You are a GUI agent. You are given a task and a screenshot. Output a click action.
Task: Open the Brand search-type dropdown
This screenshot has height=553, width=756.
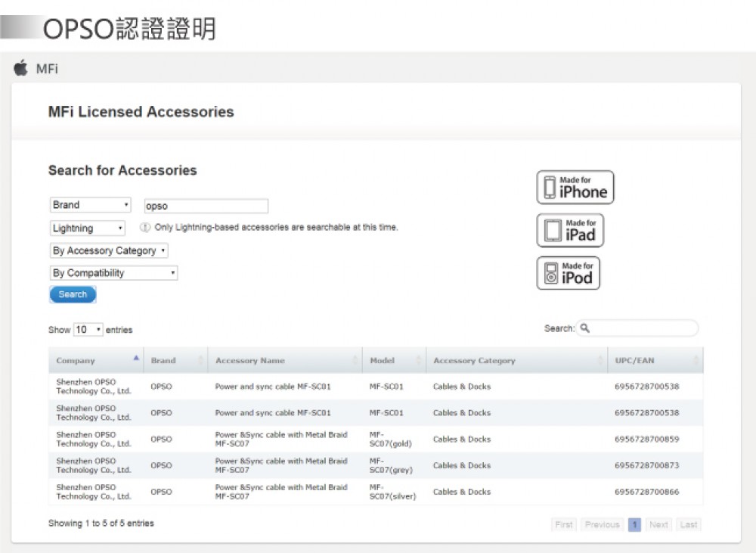point(90,204)
